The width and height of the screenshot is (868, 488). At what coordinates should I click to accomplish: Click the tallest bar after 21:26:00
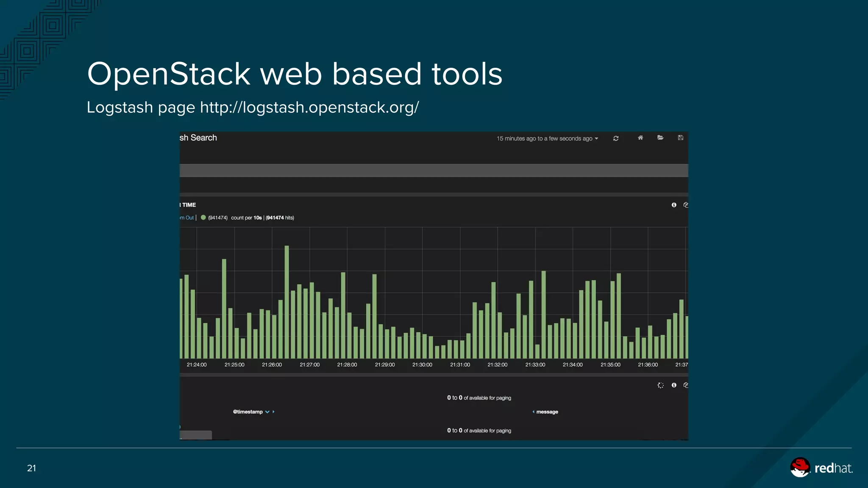click(x=287, y=302)
